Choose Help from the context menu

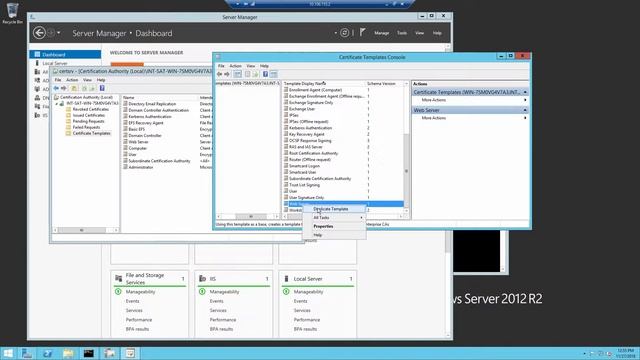pyautogui.click(x=334, y=235)
